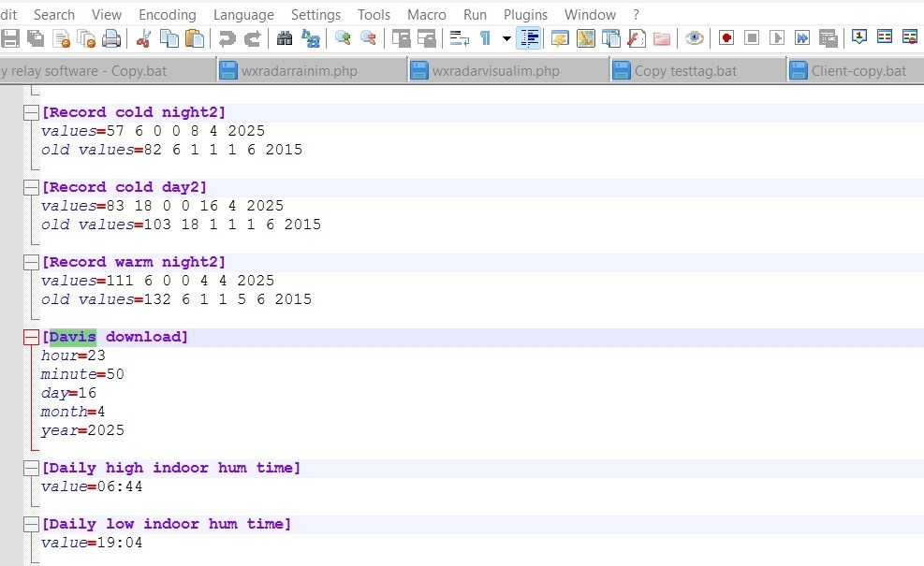Viewport: 924px width, 566px height.
Task: Toggle the file monitoring eye icon
Action: click(695, 38)
